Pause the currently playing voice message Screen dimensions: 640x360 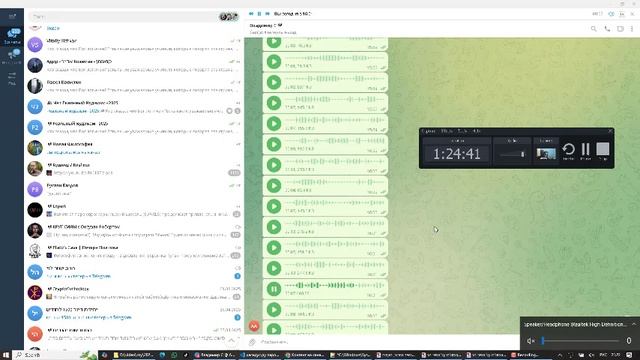click(x=274, y=289)
